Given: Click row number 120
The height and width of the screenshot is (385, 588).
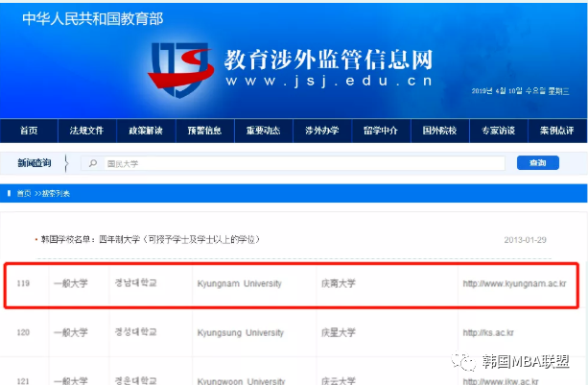Looking at the screenshot, I should (23, 332).
